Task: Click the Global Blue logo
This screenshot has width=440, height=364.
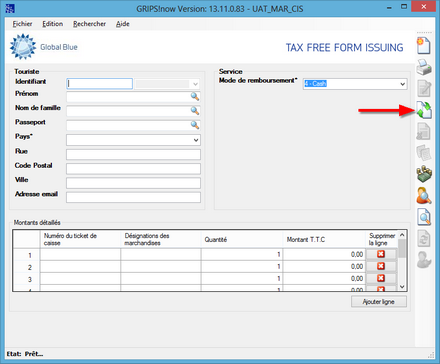Action: pyautogui.click(x=44, y=47)
